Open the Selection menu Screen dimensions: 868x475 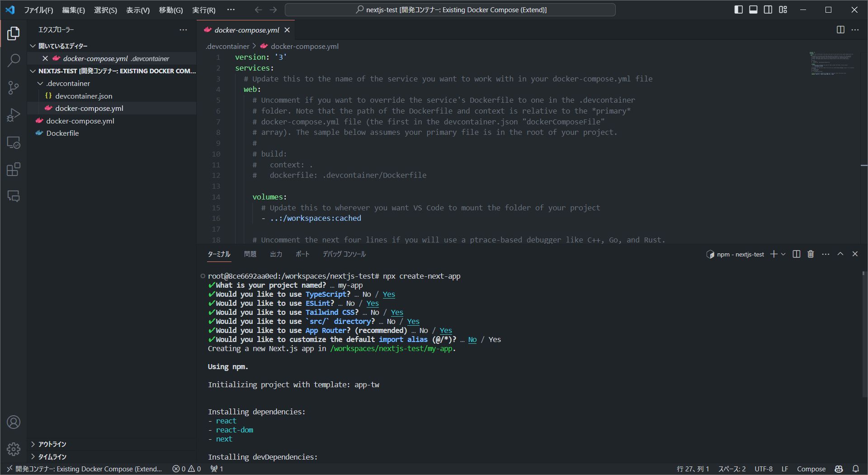coord(105,10)
